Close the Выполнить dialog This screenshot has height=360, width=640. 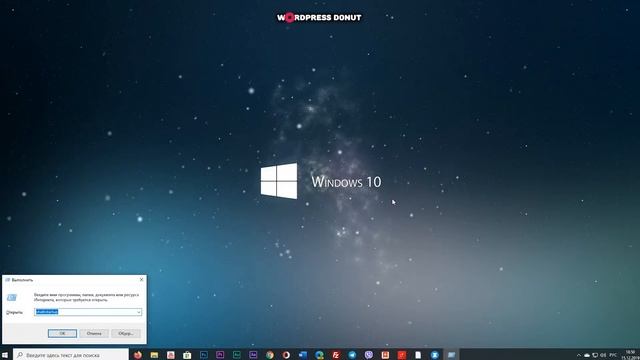[x=141, y=280]
